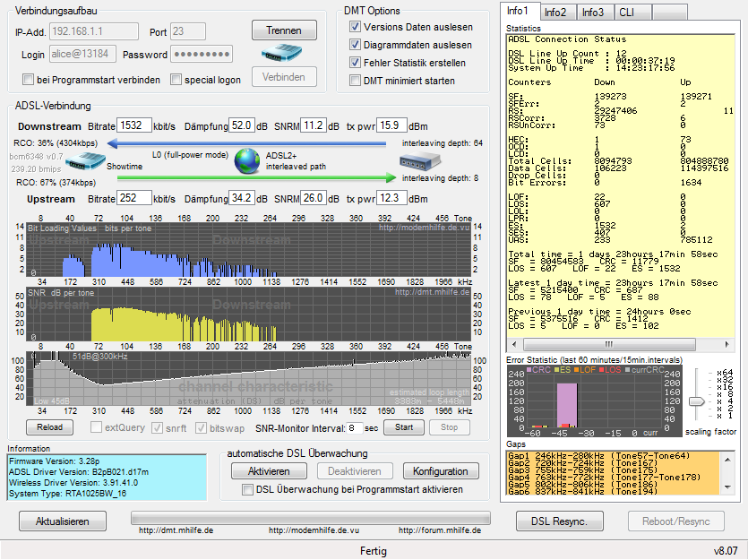Click the scaling factor slider handle

(x=696, y=401)
